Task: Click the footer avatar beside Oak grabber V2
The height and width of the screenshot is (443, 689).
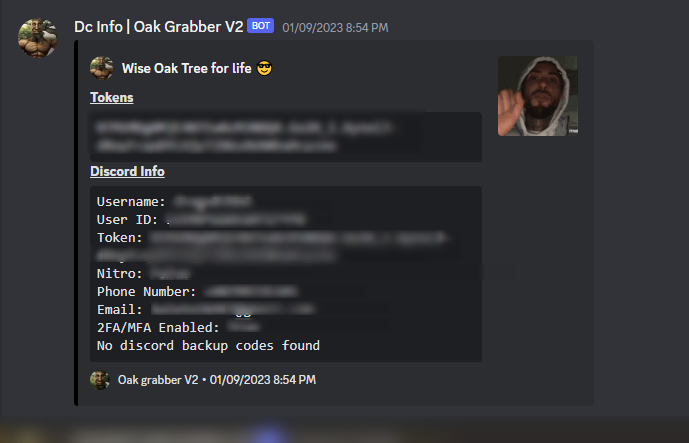Action: coord(100,380)
